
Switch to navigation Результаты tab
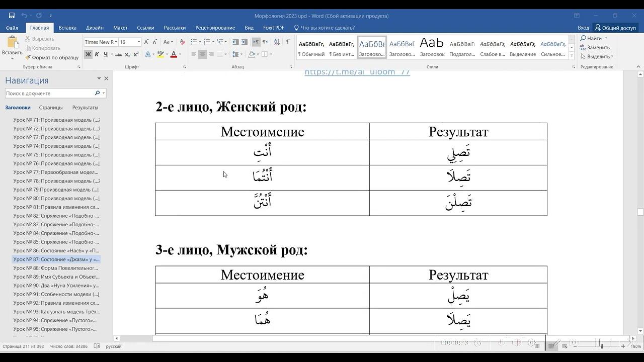pos(85,108)
